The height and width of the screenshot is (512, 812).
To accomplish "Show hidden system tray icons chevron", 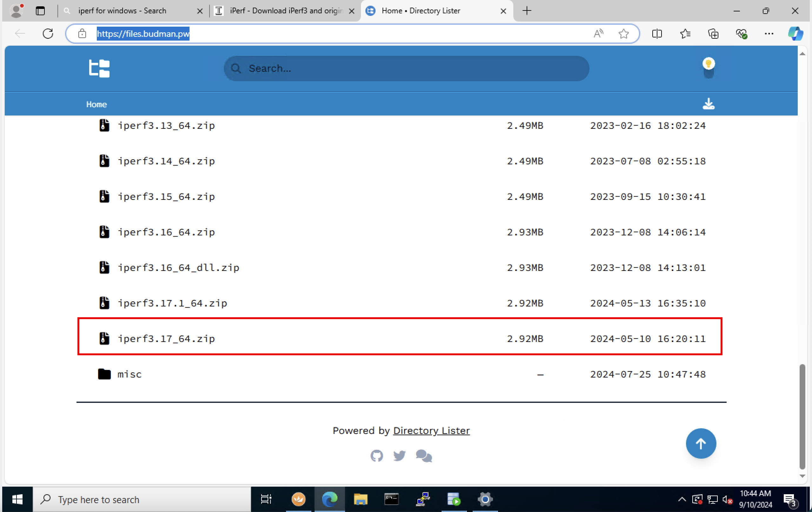I will (x=682, y=499).
